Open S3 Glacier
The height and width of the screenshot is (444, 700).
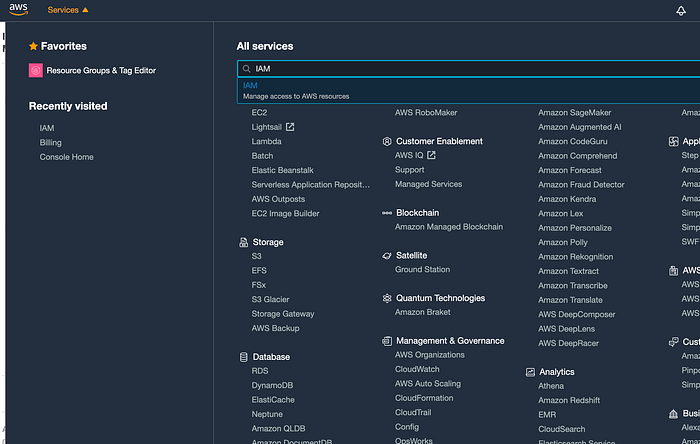pyautogui.click(x=270, y=299)
